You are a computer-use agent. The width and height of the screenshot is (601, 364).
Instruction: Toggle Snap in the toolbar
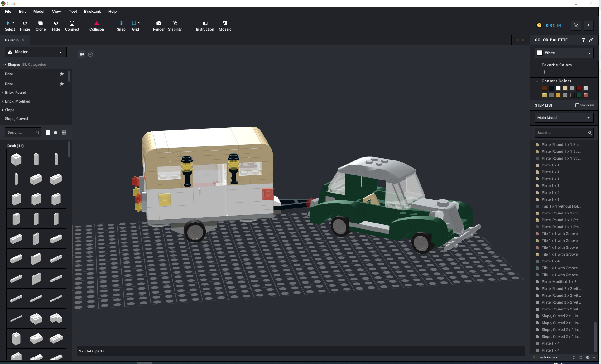click(x=121, y=26)
